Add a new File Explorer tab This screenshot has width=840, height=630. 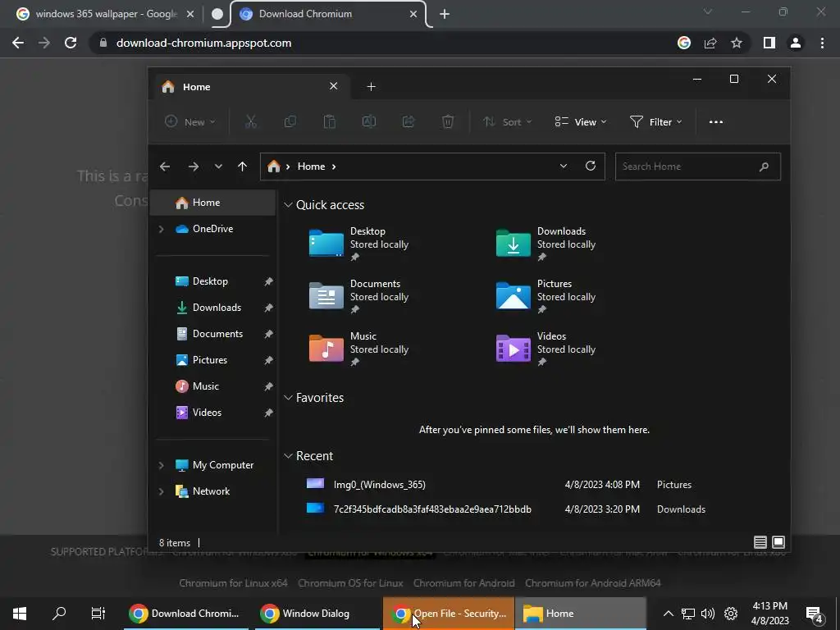click(371, 87)
